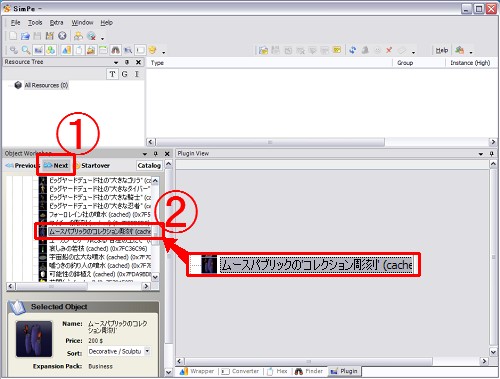Click the Next button in Object Workshop

56,165
